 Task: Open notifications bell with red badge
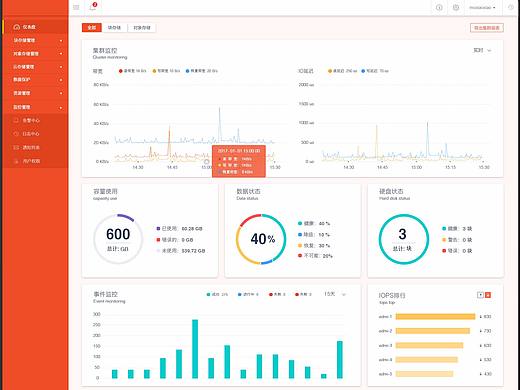point(93,6)
